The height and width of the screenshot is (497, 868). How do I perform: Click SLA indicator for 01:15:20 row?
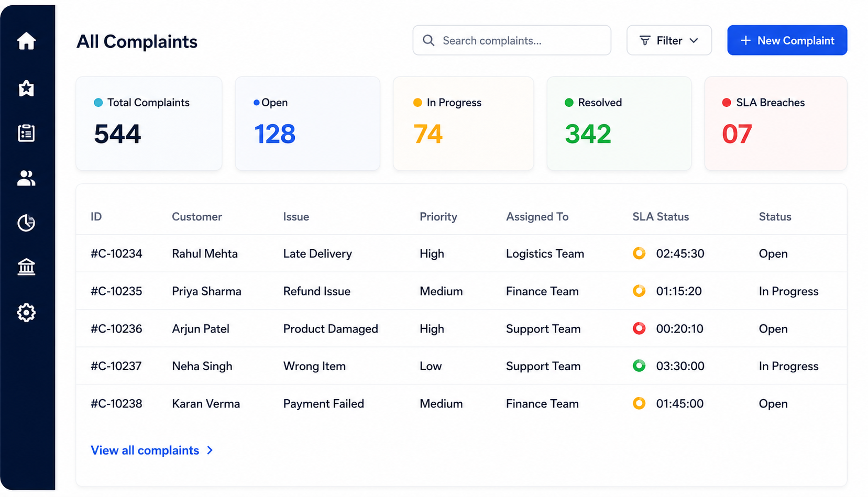(x=639, y=291)
